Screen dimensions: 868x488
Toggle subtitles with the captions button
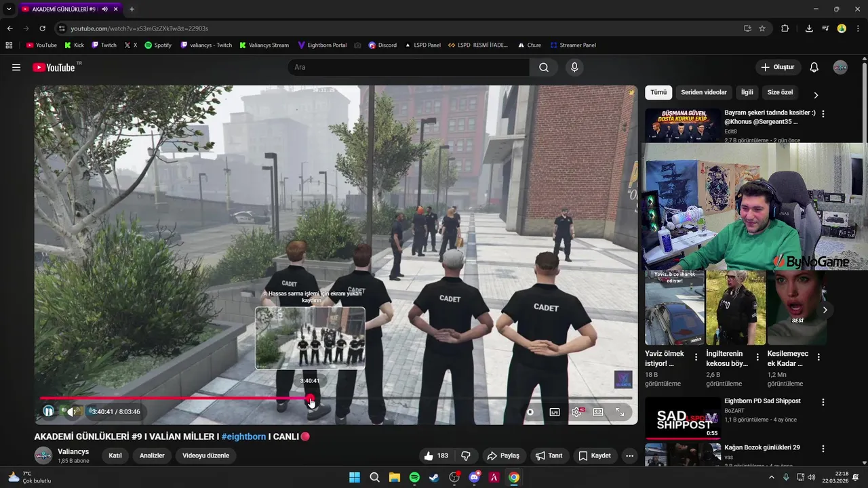pyautogui.click(x=555, y=411)
